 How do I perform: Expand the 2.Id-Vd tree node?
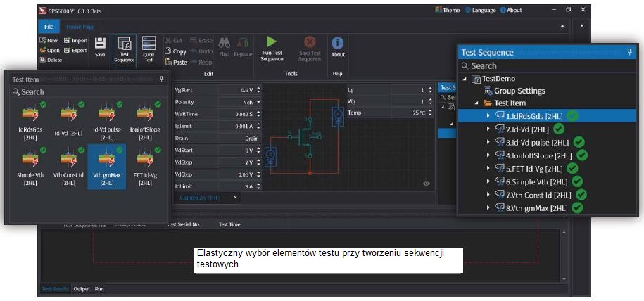point(488,129)
